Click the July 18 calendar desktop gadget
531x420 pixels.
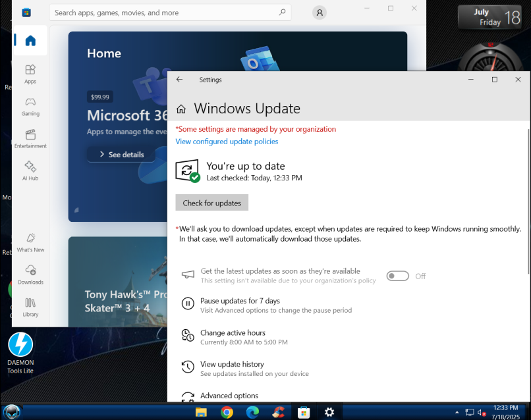point(489,17)
